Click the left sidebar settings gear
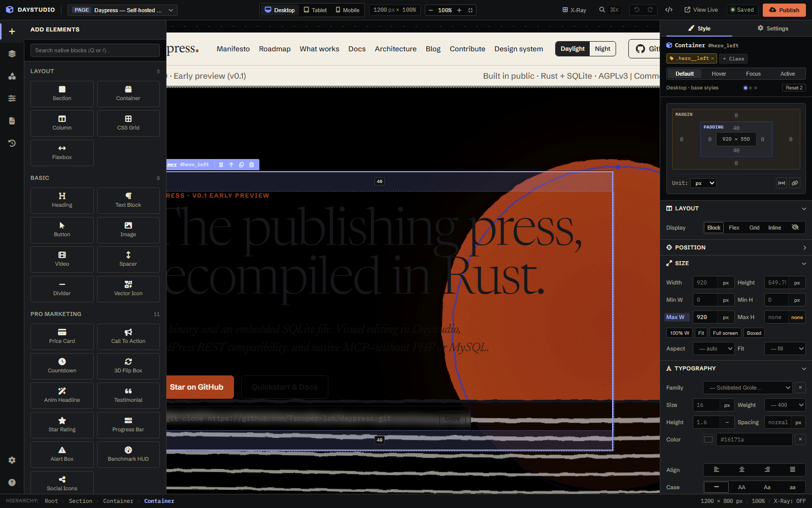This screenshot has height=508, width=812. (x=12, y=460)
